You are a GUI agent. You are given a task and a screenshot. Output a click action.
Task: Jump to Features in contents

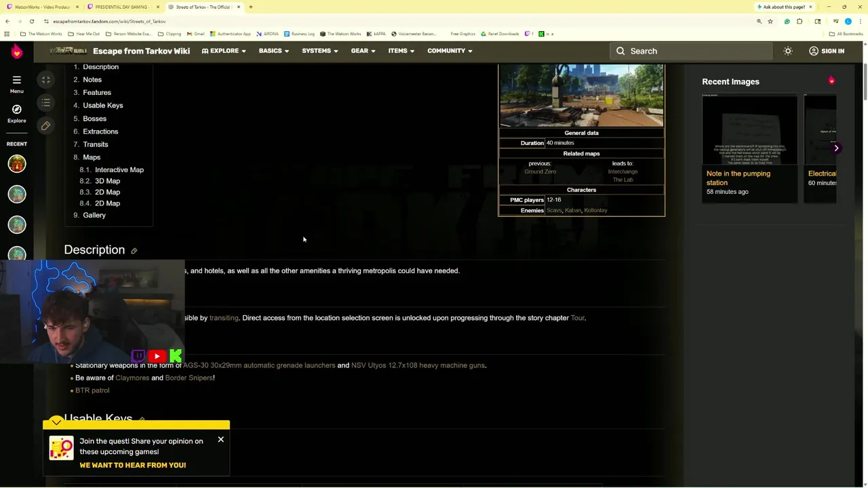coord(97,93)
